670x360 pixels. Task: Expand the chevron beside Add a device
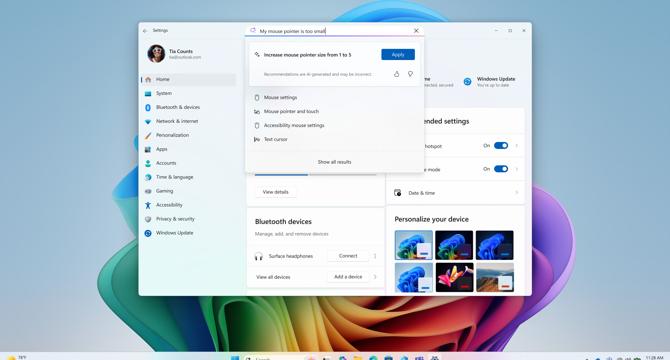tap(375, 277)
